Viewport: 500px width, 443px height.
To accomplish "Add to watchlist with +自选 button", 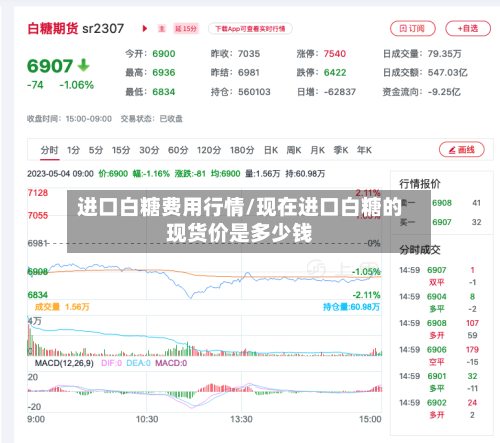I will [468, 29].
